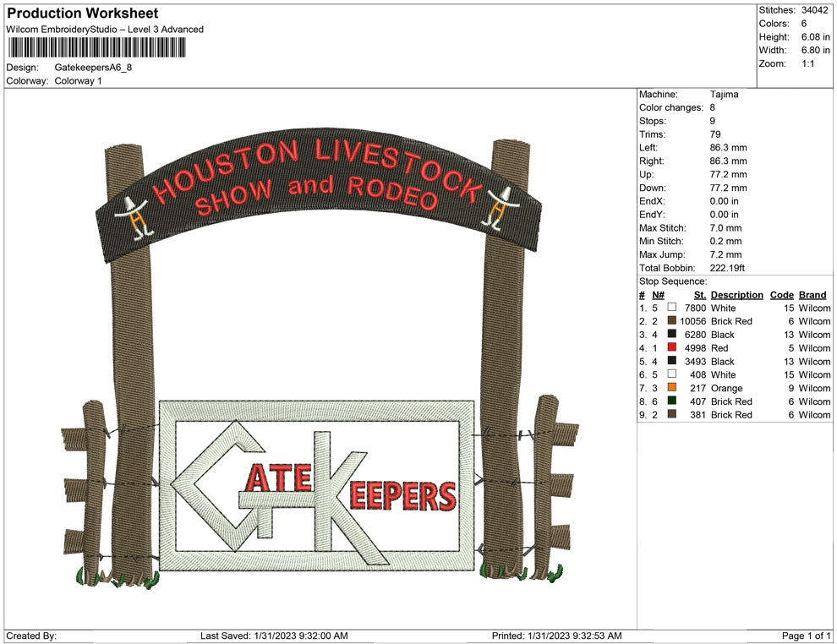Click the brown swatch beside 10056 stitches
The image size is (837, 644).
pos(672,320)
